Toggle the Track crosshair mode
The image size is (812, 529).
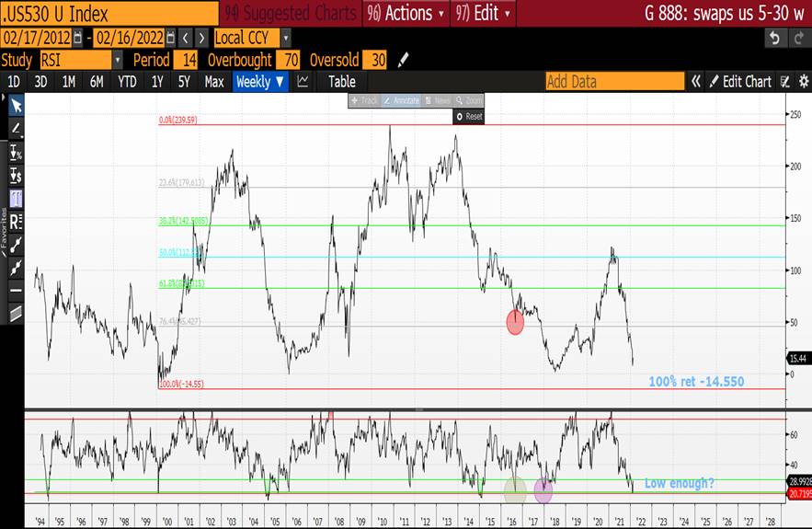tap(364, 100)
